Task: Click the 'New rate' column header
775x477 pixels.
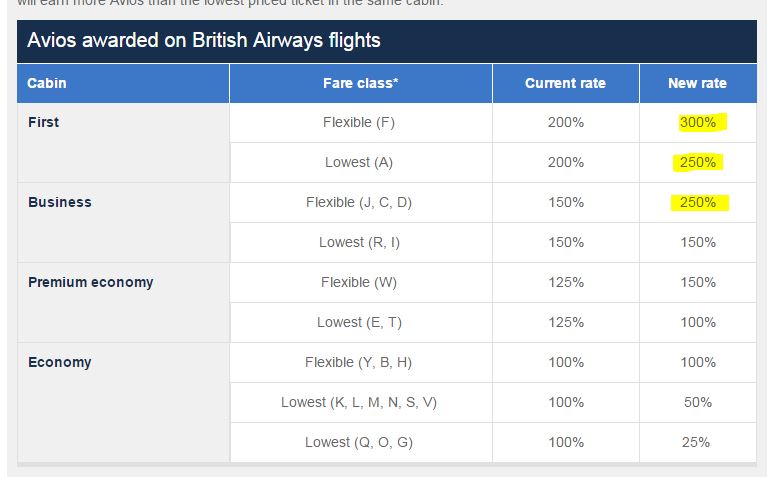Action: click(697, 83)
